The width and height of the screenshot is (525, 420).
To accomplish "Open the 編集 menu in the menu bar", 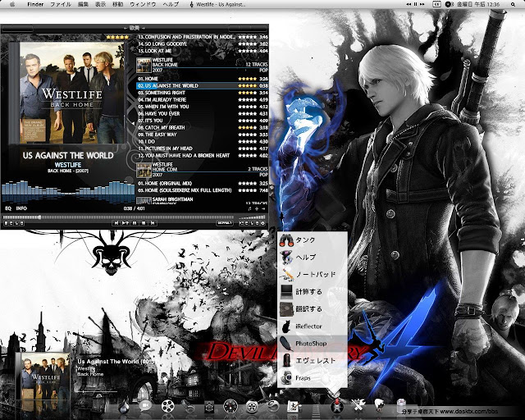I will point(83,4).
